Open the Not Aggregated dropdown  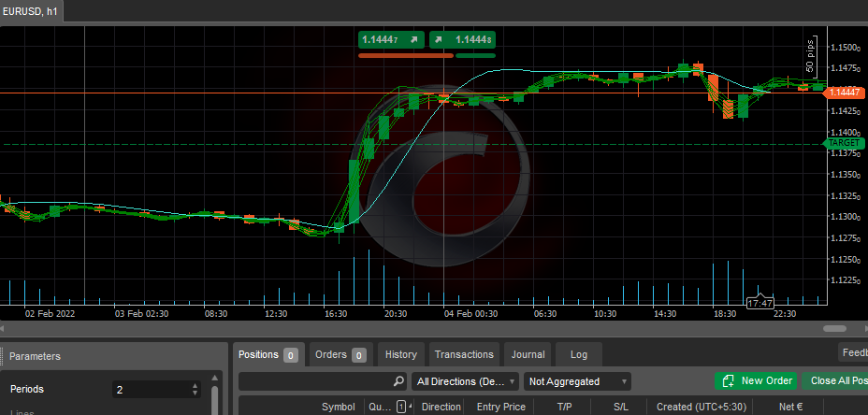pyautogui.click(x=577, y=381)
